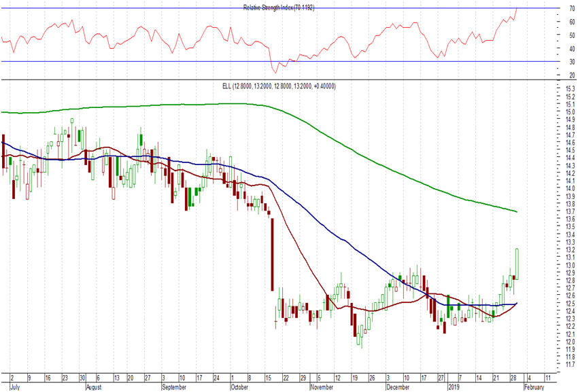Click the September month label
This screenshot has width=578, height=392.
[174, 387]
